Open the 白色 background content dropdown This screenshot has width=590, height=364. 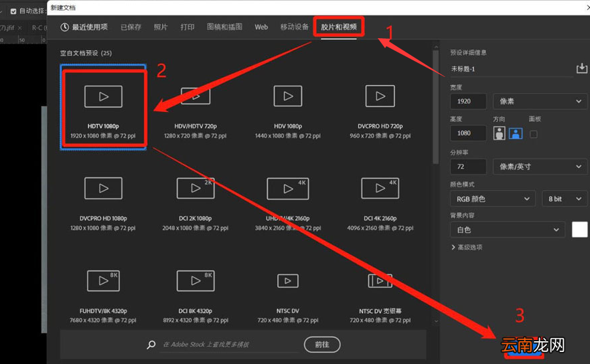[508, 230]
